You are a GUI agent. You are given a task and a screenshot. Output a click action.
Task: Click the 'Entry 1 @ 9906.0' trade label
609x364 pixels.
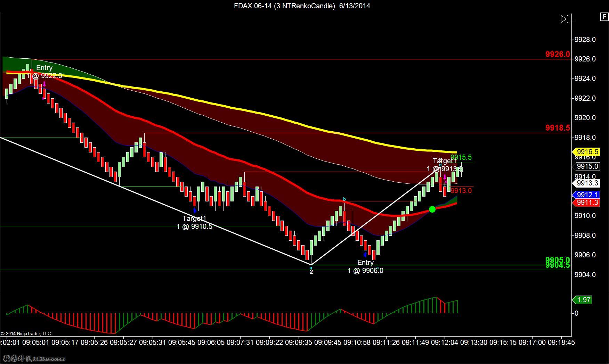pos(365,266)
